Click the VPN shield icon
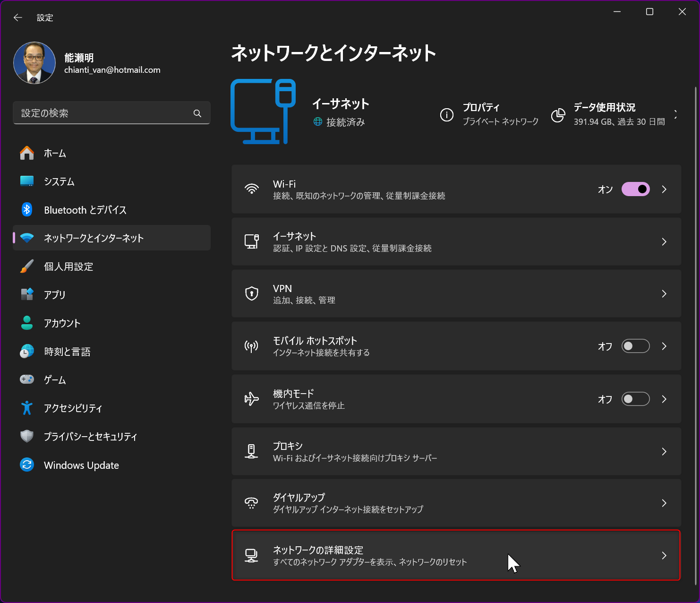The image size is (700, 603). click(252, 293)
